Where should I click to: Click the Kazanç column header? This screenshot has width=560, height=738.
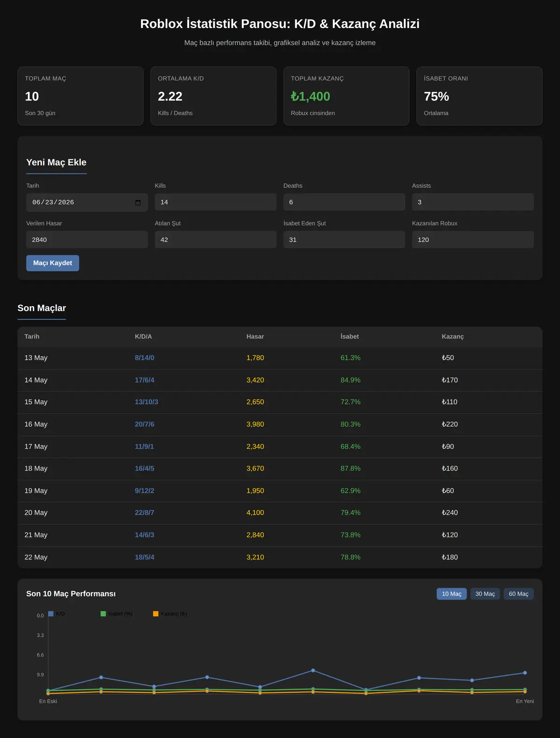tap(453, 336)
